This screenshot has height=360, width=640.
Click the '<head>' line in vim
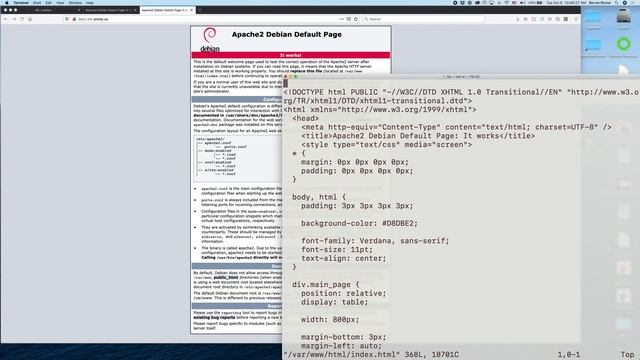coord(306,118)
